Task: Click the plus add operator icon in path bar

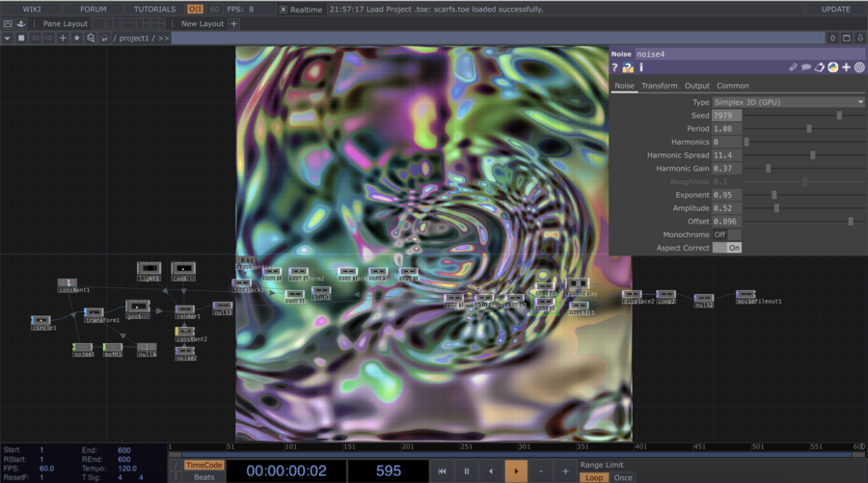Action: (x=63, y=39)
